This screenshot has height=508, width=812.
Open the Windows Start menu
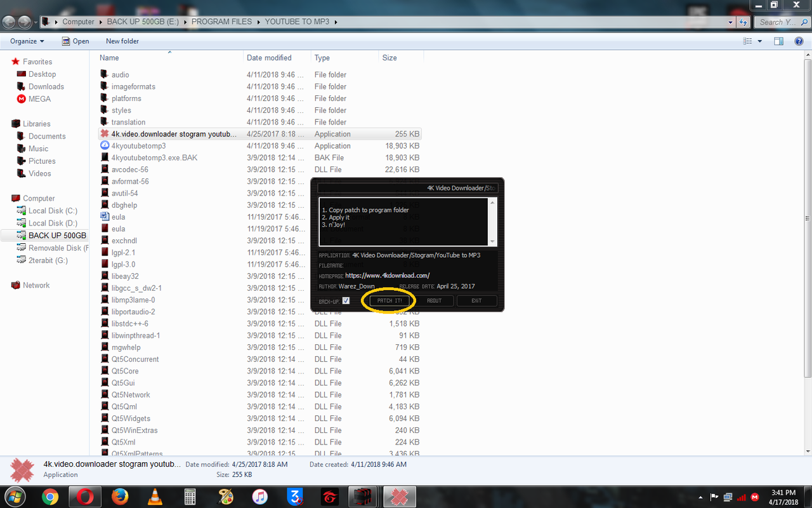(15, 496)
